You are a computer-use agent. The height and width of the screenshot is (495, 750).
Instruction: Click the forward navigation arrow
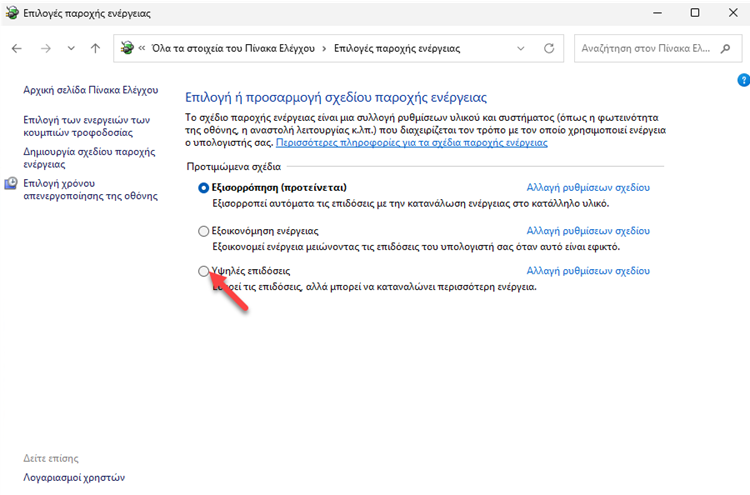point(45,48)
